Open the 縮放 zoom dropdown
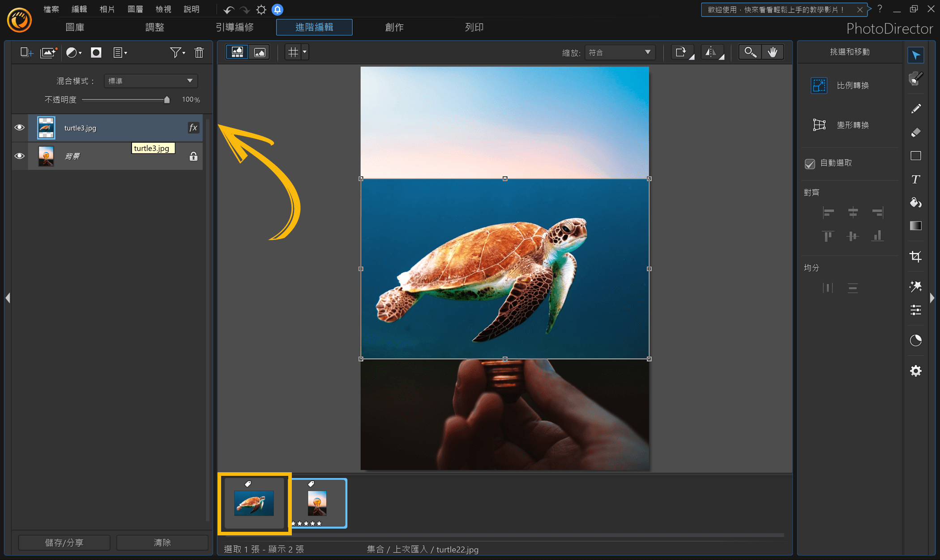The width and height of the screenshot is (940, 560). tap(620, 52)
